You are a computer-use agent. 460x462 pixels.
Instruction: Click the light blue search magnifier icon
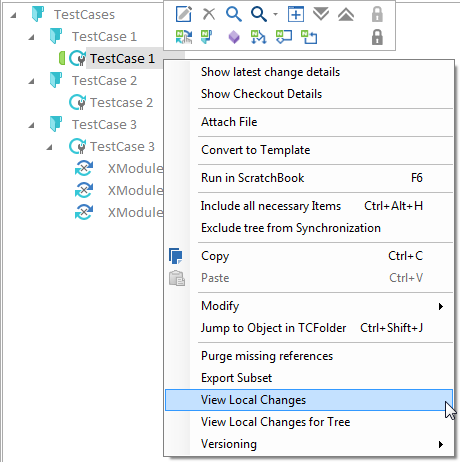tap(234, 14)
